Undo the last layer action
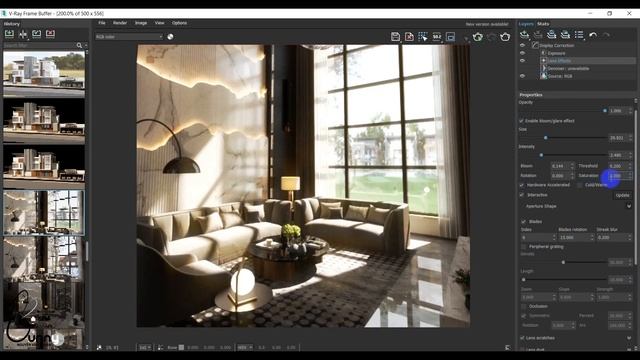 (593, 35)
